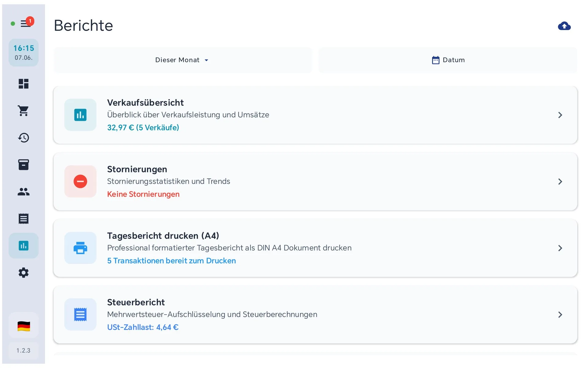Open the Dieser Monat period dropdown

click(183, 60)
